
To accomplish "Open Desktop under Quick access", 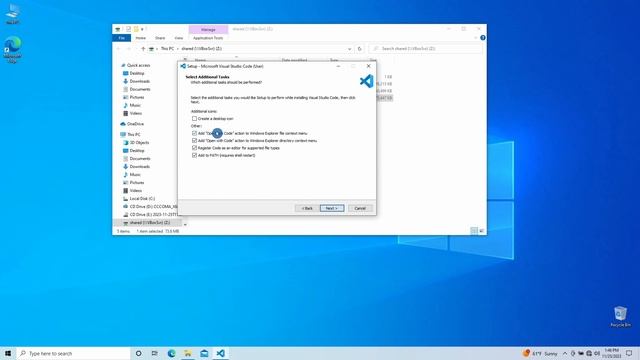I will click(137, 73).
